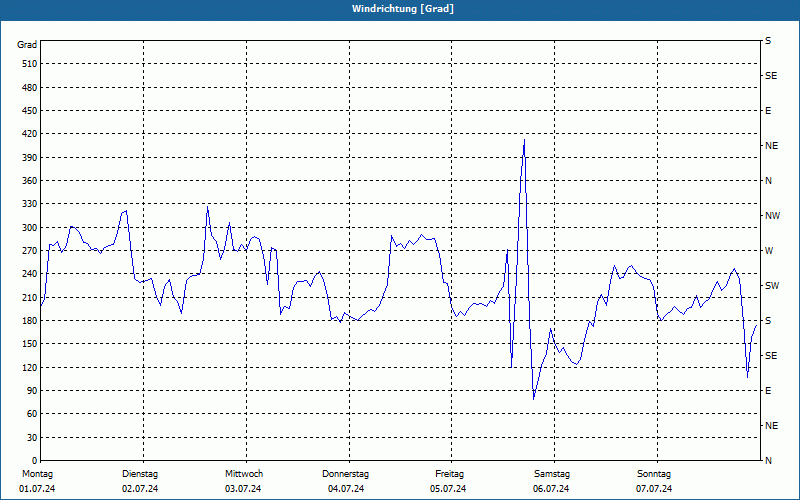This screenshot has width=800, height=500.
Task: Click the 60 y-axis tick label
Action: point(32,414)
